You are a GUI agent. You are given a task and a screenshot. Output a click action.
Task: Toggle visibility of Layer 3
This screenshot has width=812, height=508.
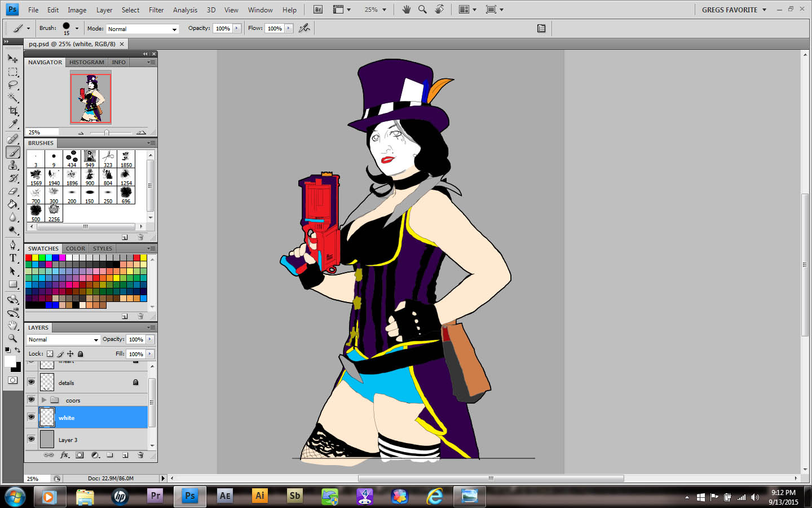click(31, 439)
